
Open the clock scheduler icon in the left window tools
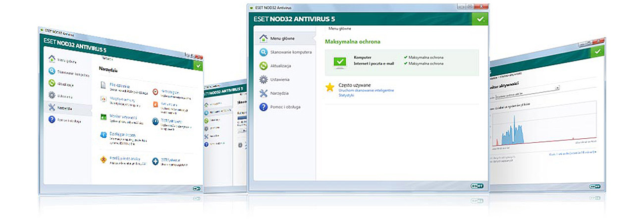tap(155, 92)
